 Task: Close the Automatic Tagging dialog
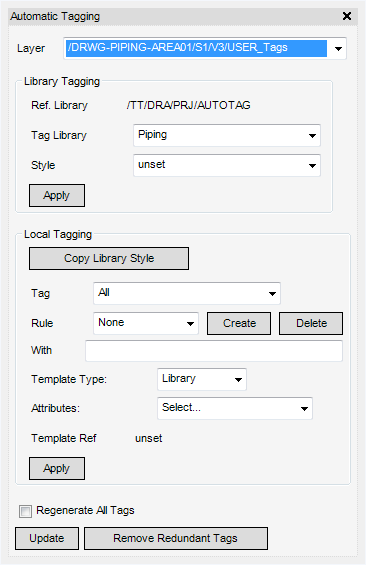pos(347,16)
